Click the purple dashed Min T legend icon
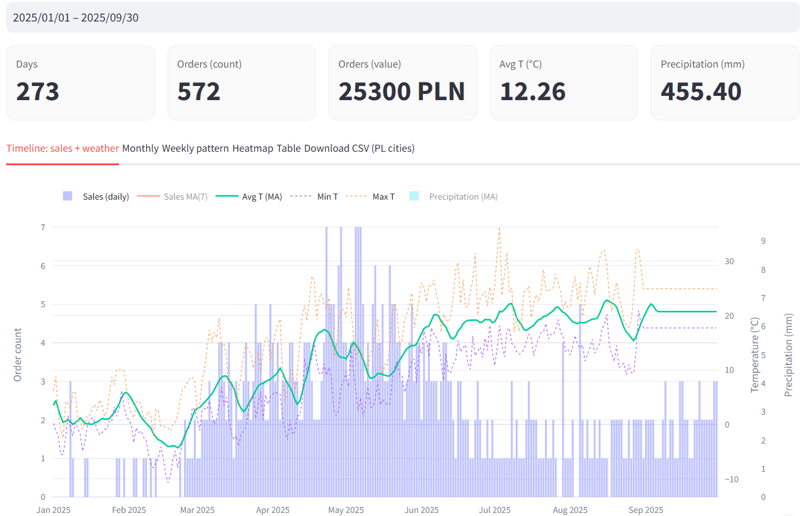812x516 pixels. [x=301, y=197]
